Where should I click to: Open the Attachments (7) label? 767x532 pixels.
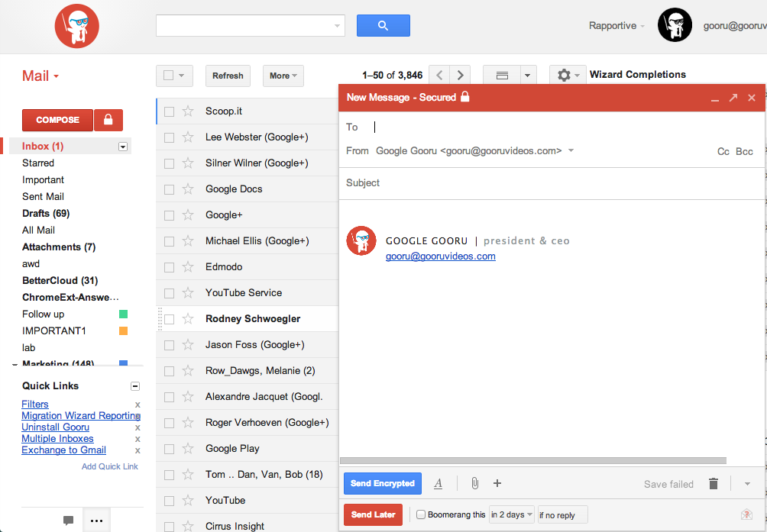(x=59, y=247)
